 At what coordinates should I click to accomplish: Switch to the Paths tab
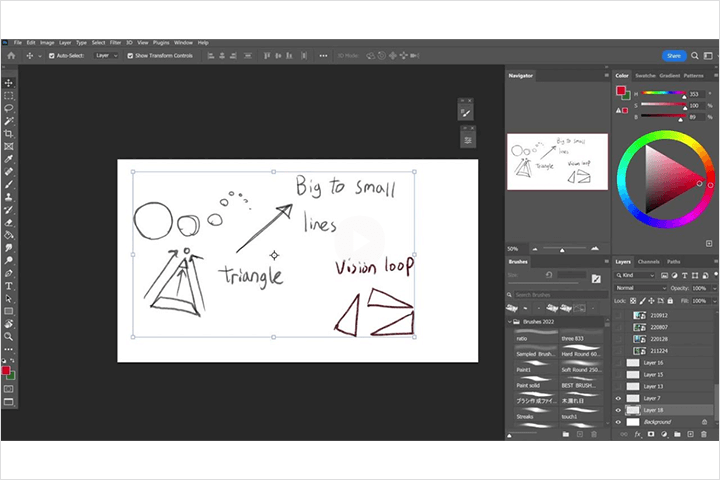click(674, 262)
